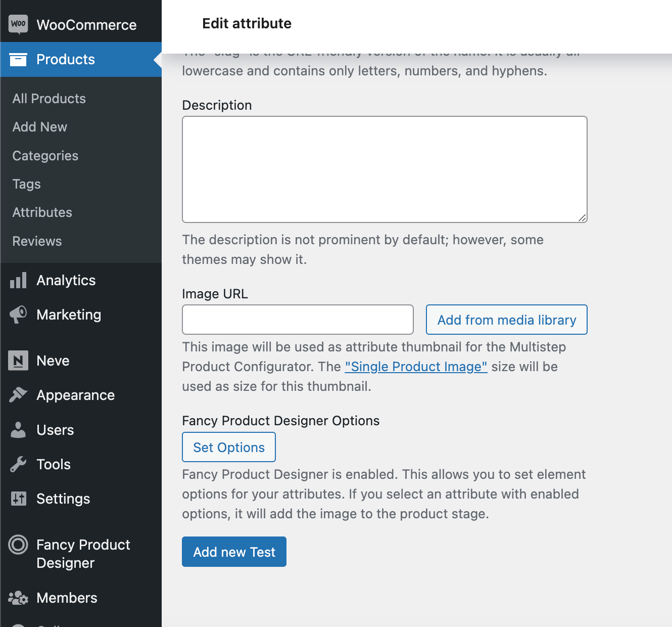672x627 pixels.
Task: Select Add New under Products
Action: (x=39, y=127)
